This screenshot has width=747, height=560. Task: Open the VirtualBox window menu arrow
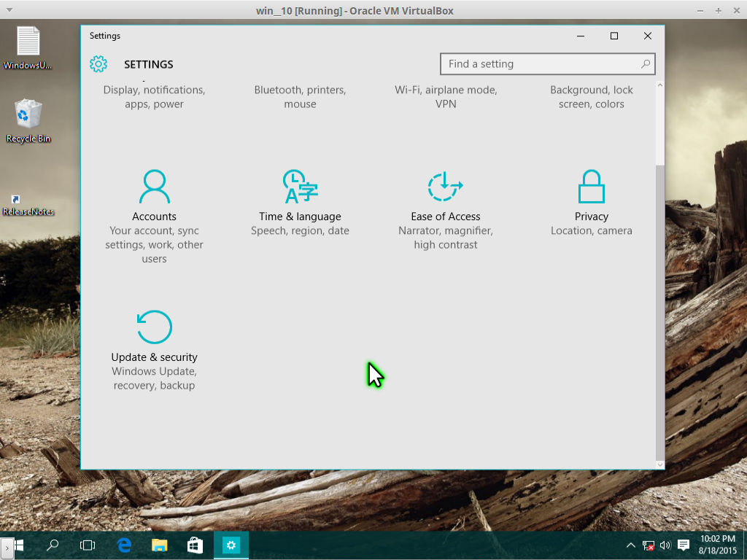9,10
